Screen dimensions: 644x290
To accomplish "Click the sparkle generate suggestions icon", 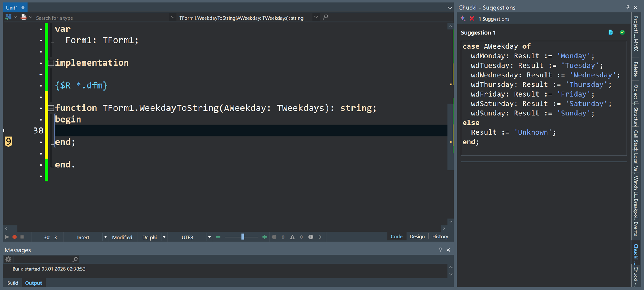I will tap(463, 18).
